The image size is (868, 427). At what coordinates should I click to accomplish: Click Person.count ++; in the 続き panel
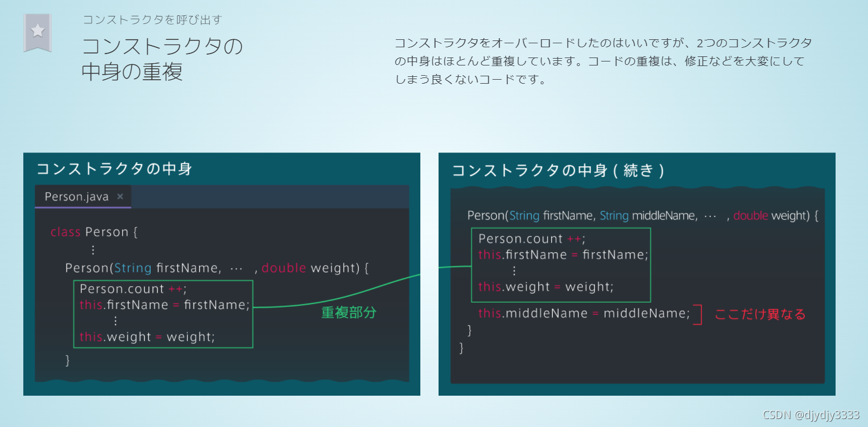pos(532,239)
